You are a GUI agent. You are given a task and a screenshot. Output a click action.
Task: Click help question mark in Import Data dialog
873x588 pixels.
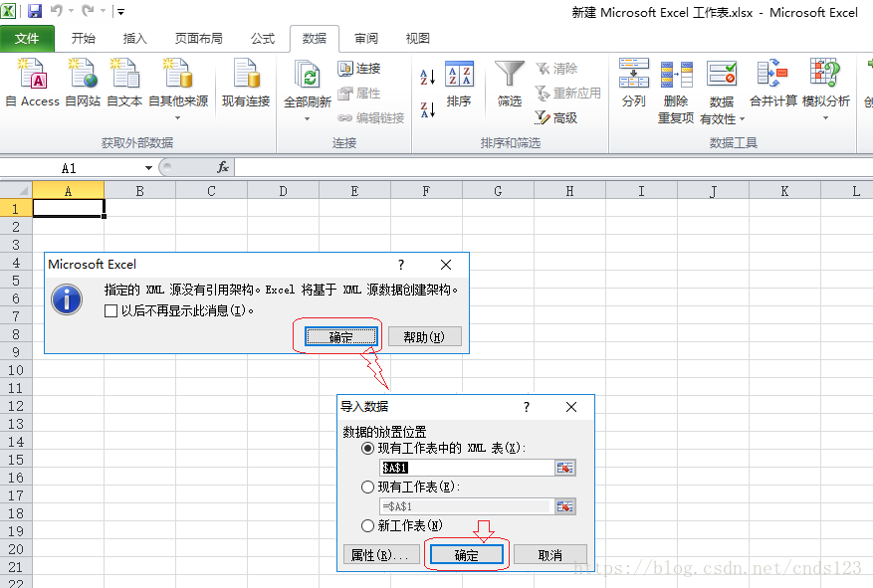point(527,407)
